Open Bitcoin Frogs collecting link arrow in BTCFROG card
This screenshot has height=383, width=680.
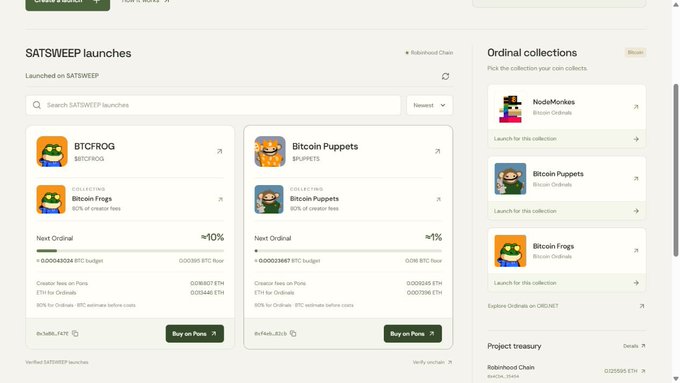(x=220, y=200)
